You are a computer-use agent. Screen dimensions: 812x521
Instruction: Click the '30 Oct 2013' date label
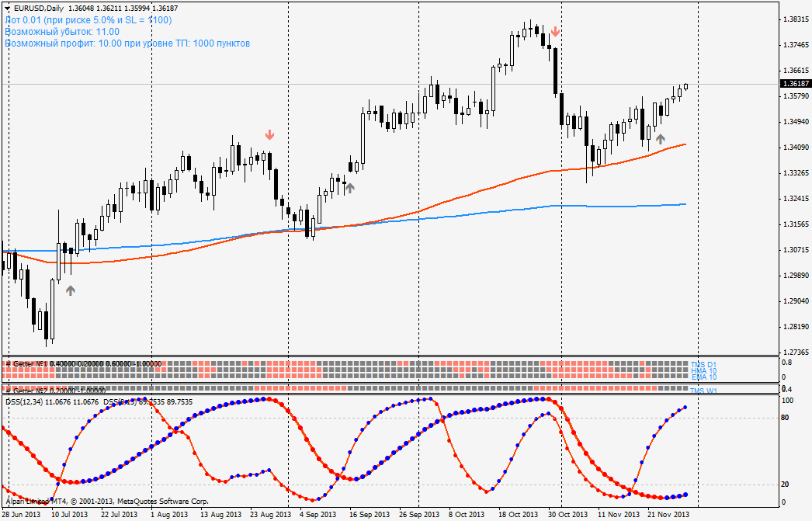coord(567,514)
